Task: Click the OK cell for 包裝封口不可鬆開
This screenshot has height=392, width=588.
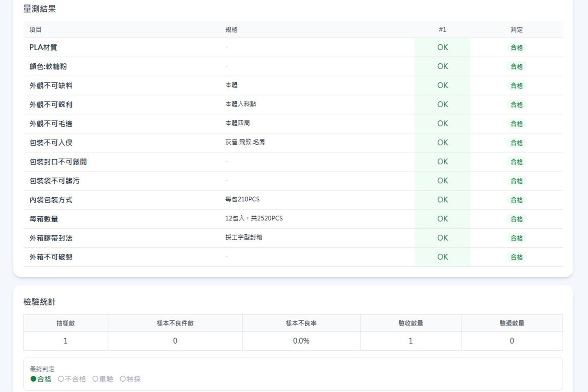Action: [443, 162]
